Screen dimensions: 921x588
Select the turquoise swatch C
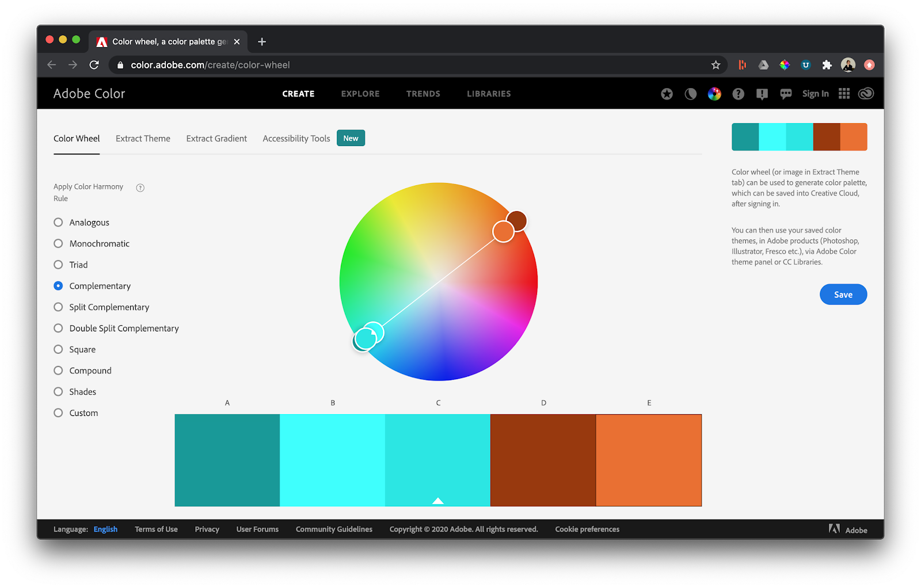[x=438, y=460]
